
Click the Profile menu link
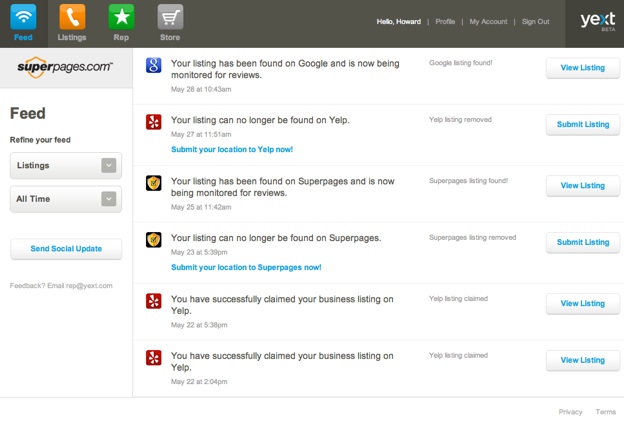pos(445,21)
